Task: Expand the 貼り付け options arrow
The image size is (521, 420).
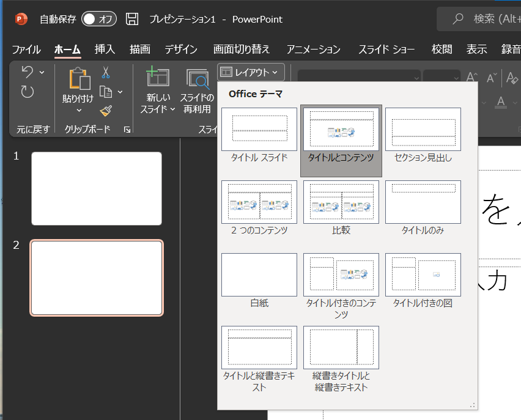Action: 79,110
